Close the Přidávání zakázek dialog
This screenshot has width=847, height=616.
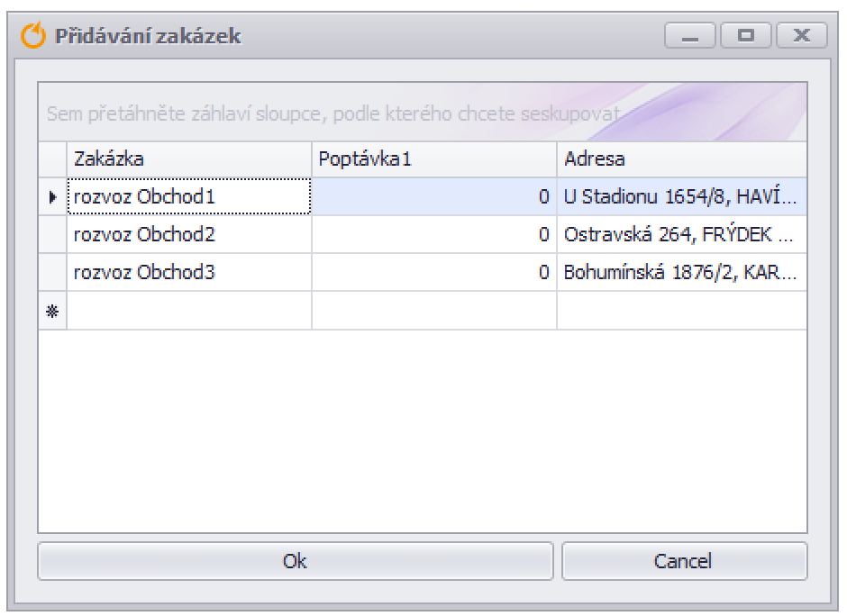point(802,36)
